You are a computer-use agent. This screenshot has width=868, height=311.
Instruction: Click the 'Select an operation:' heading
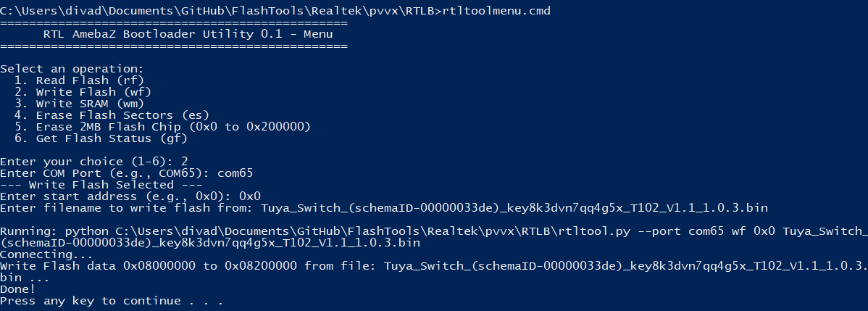(72, 69)
